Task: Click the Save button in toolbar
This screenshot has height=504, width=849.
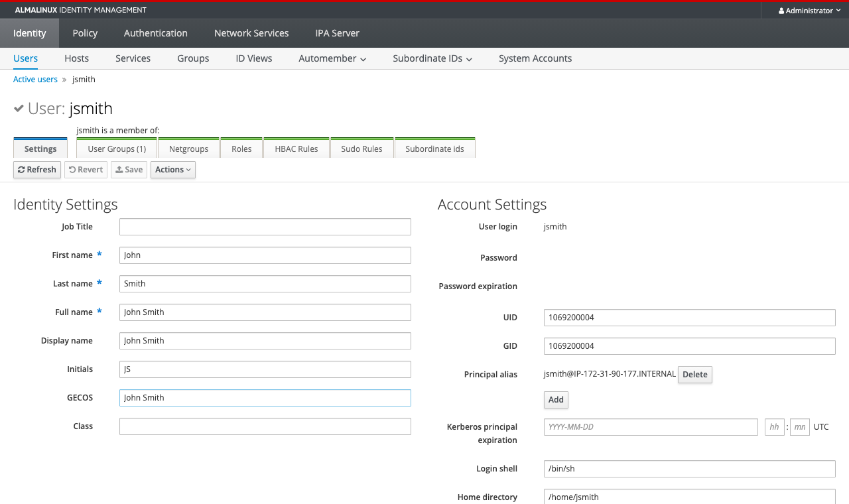Action: click(x=129, y=170)
